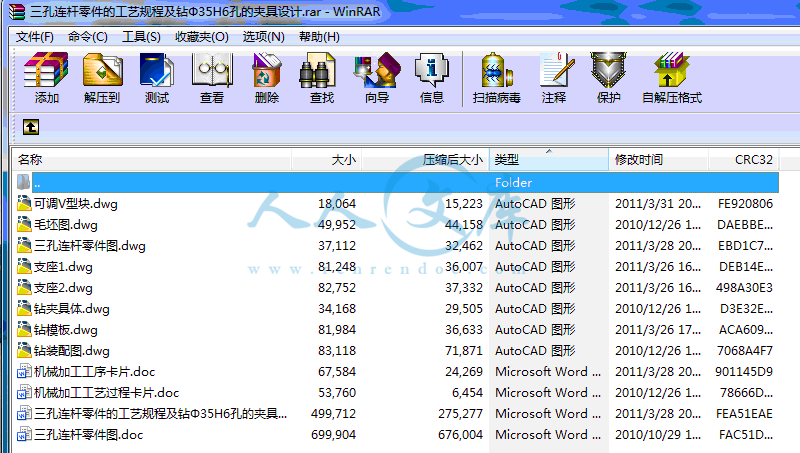Screen dimensions: 800x453
Task: Select file 钻模板.dwg
Action: (x=65, y=330)
